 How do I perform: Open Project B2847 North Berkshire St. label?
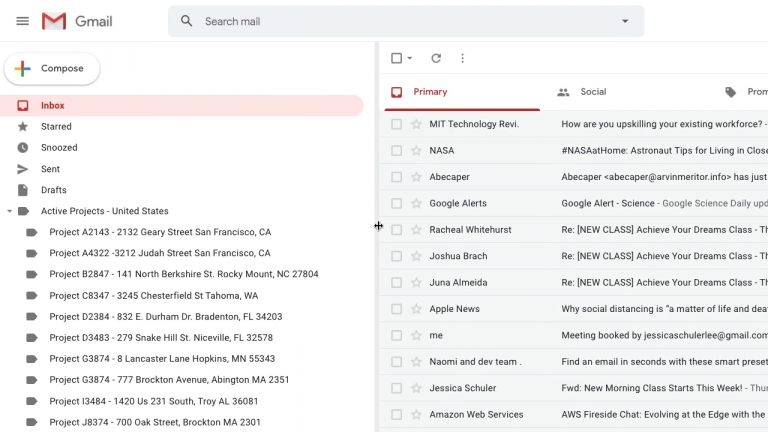pos(184,274)
